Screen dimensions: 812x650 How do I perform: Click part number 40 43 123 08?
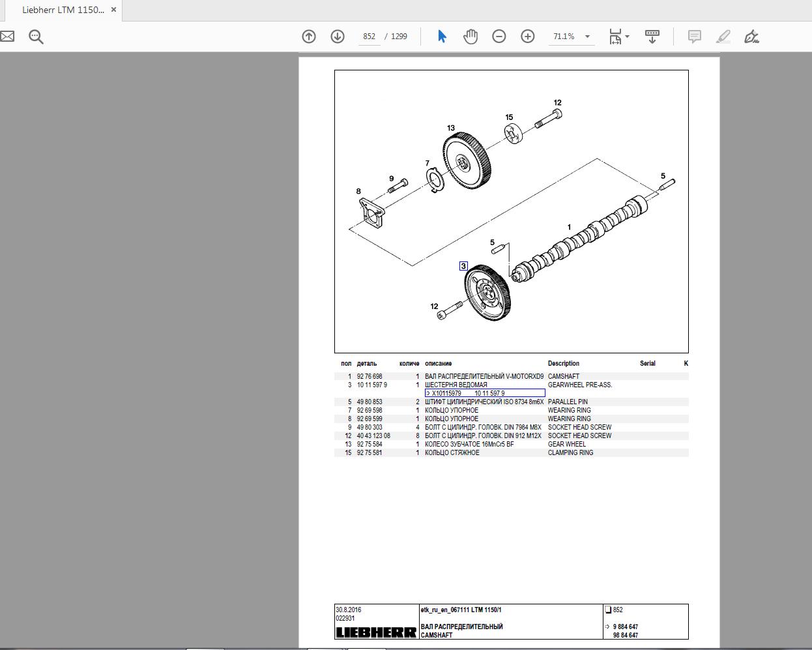click(x=373, y=436)
